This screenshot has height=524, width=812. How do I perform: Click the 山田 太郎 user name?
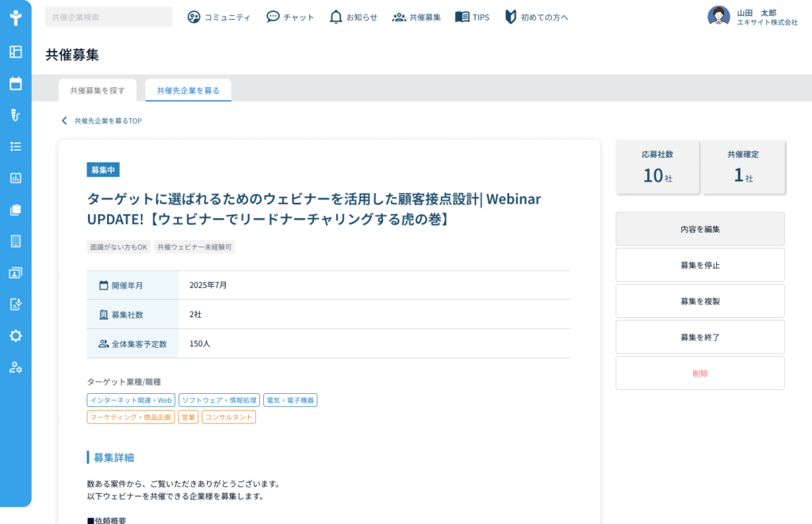pyautogui.click(x=756, y=13)
